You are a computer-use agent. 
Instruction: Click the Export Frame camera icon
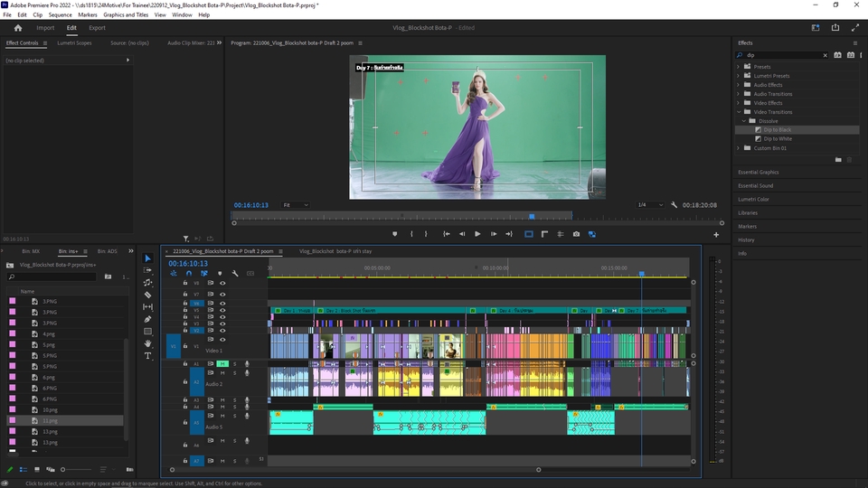tap(576, 234)
